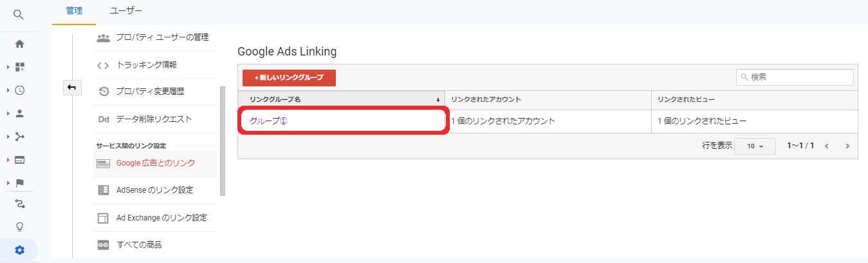Click the back arrow button beside property column

[71, 88]
